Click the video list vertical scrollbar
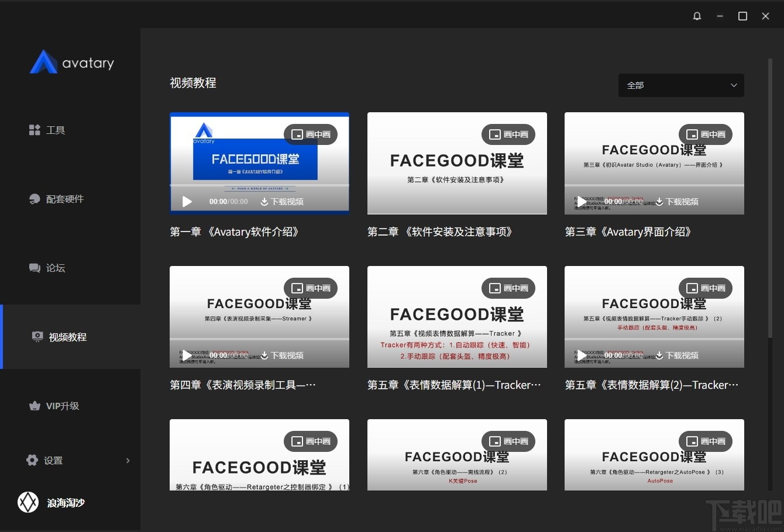The image size is (784, 532). [x=771, y=199]
